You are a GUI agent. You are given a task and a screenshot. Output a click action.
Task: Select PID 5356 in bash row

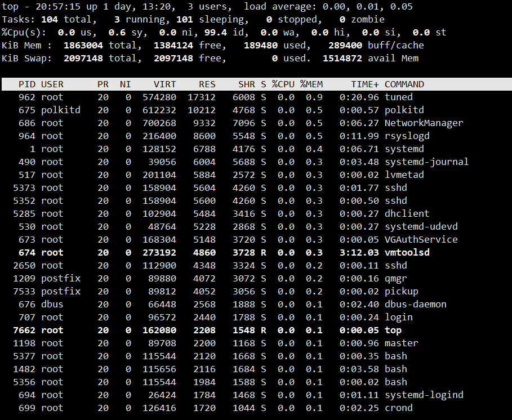coord(24,382)
